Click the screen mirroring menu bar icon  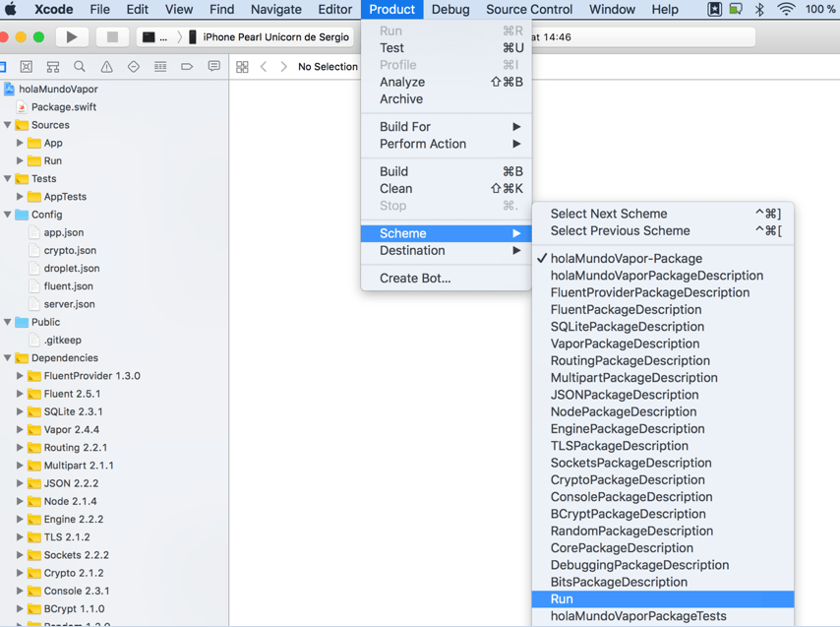pyautogui.click(x=736, y=9)
